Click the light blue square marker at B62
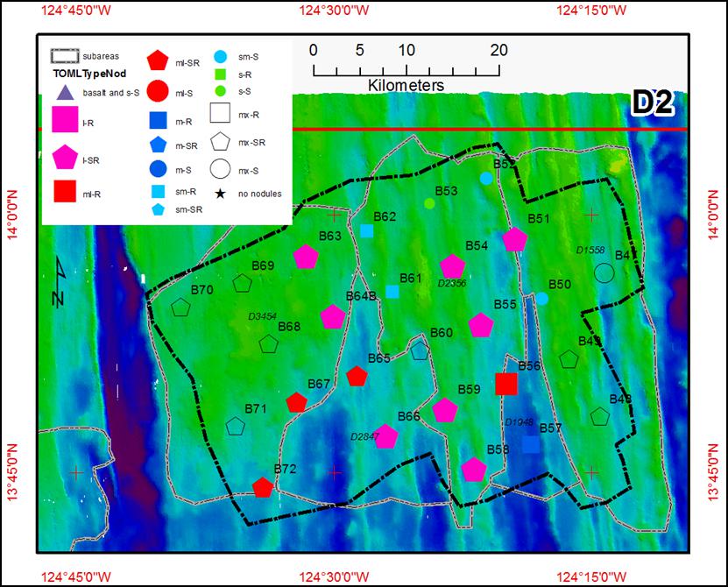The image size is (728, 587). 367,230
